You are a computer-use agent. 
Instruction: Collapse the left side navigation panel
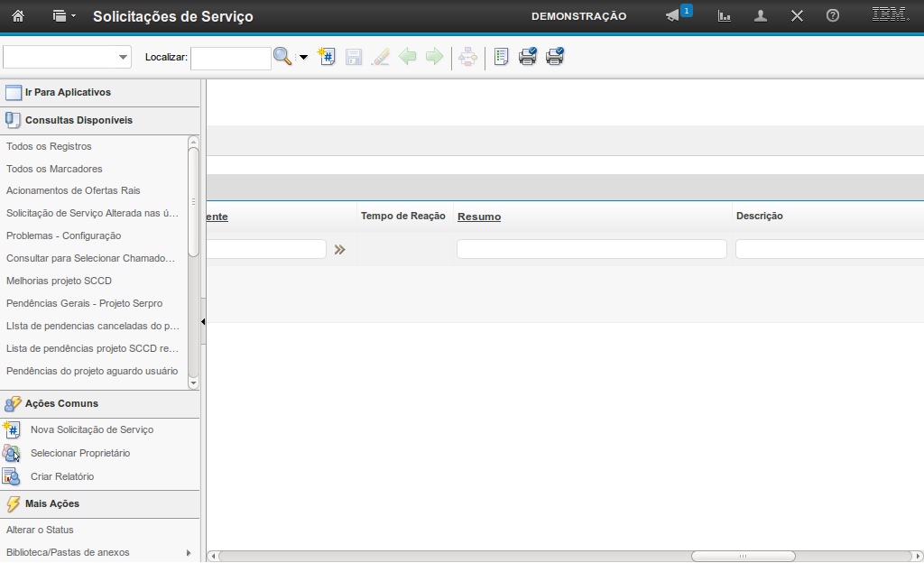(203, 321)
